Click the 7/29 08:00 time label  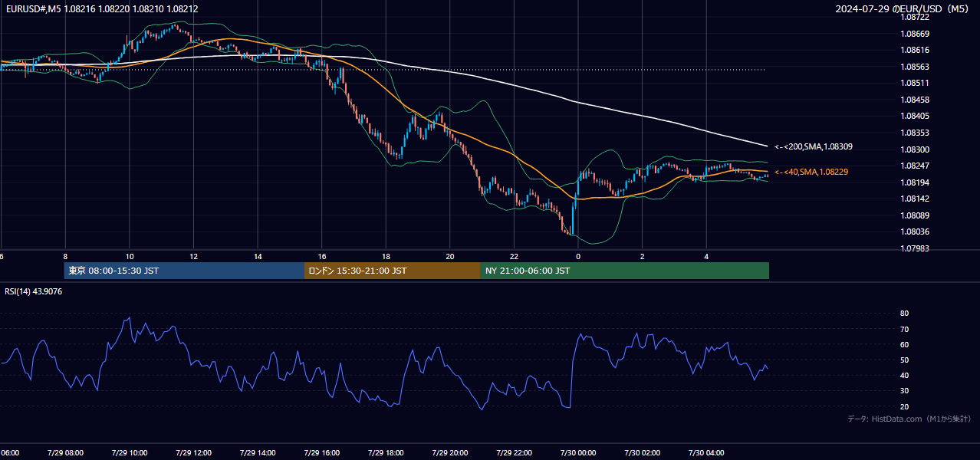[x=65, y=453]
